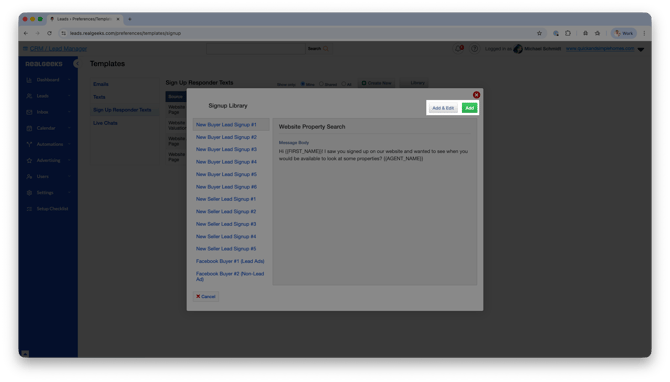This screenshot has width=670, height=382.
Task: Open Advertising in the sidebar
Action: click(48, 161)
